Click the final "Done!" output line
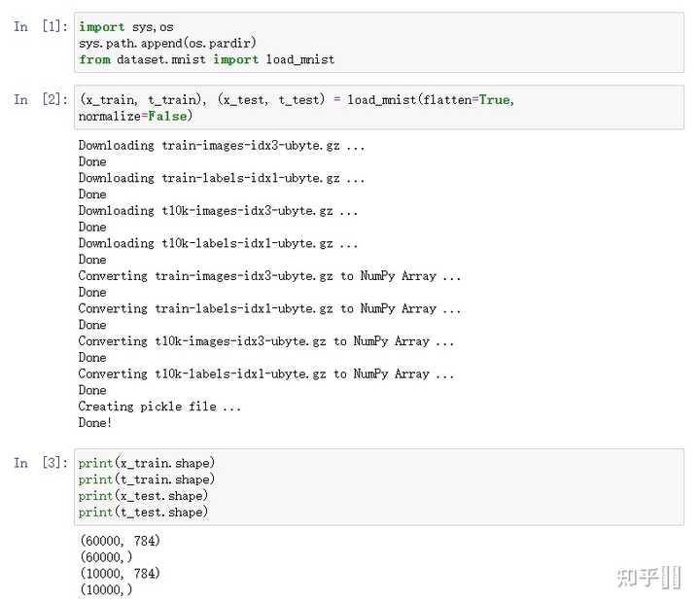Image resolution: width=700 pixels, height=603 pixels. point(95,423)
